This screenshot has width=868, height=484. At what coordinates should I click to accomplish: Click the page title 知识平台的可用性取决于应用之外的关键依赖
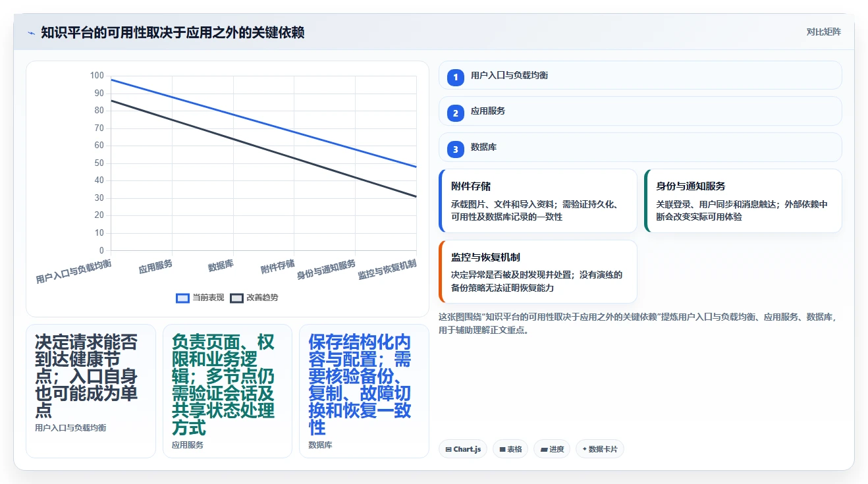173,32
